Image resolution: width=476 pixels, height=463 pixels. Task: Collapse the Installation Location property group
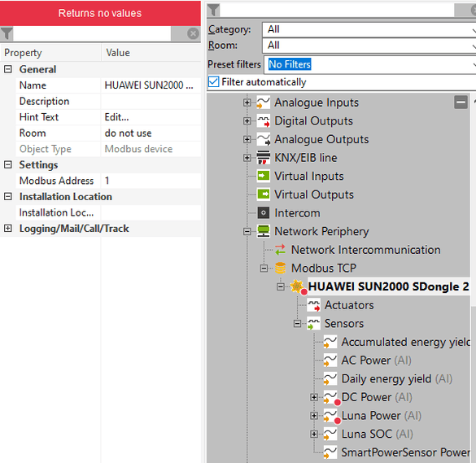coord(8,196)
